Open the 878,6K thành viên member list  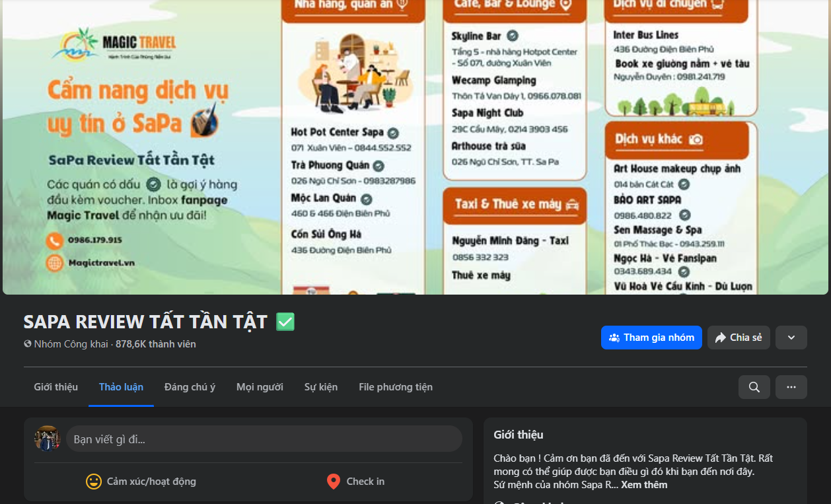point(156,344)
